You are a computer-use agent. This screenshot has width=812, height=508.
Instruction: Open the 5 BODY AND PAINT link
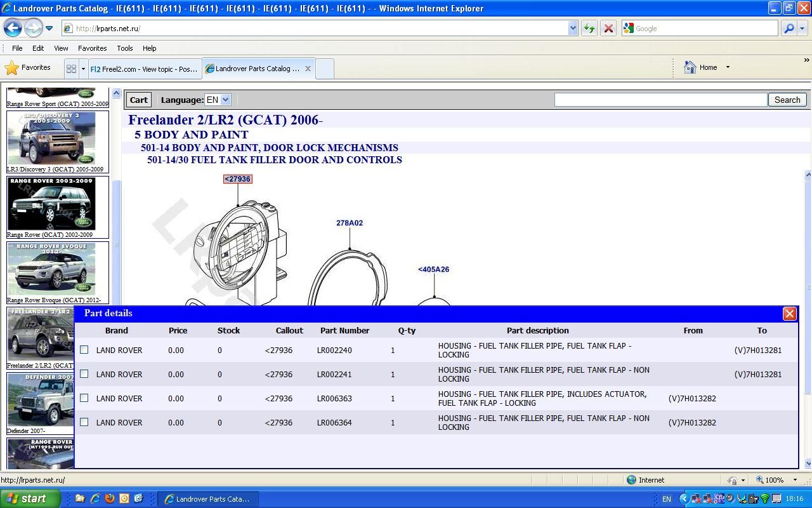coord(191,135)
